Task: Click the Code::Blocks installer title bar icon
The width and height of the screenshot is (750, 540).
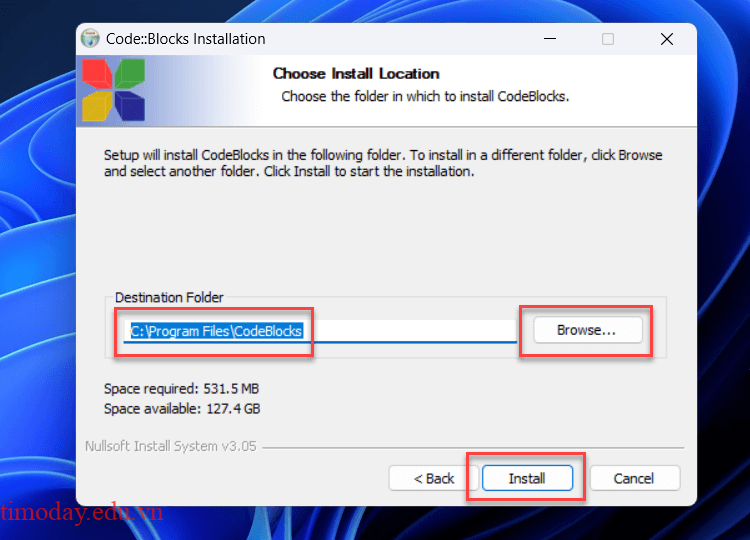Action: pyautogui.click(x=90, y=38)
